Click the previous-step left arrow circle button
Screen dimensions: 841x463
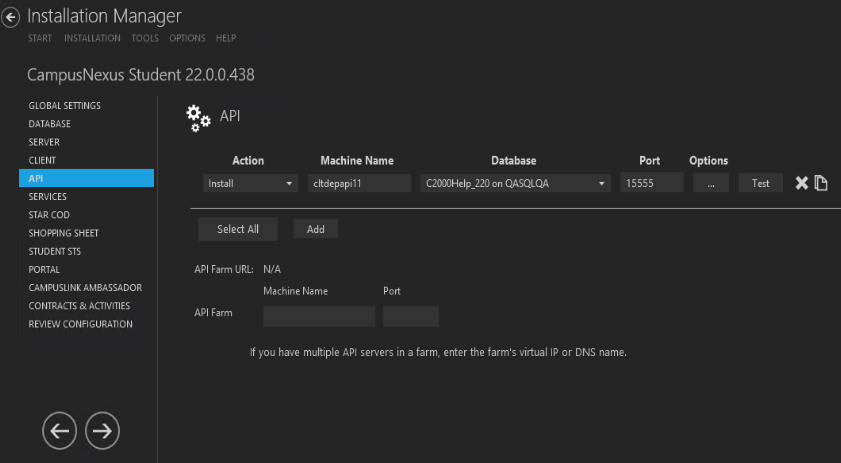coord(60,430)
